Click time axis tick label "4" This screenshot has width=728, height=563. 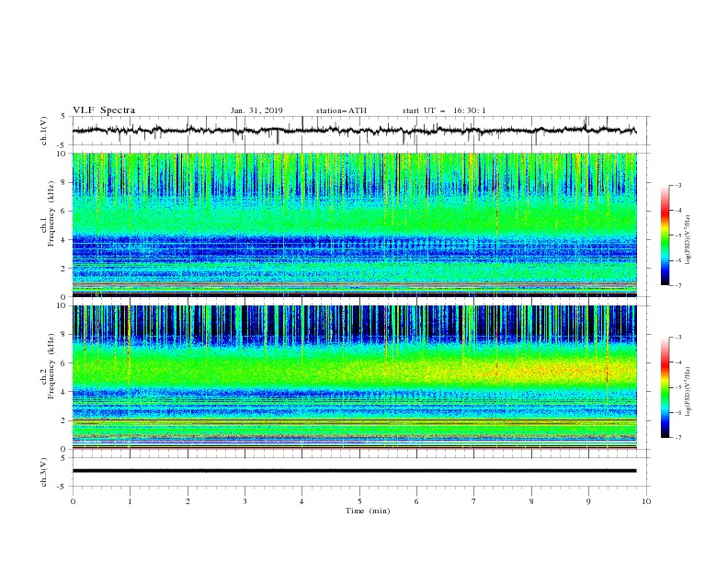click(301, 501)
